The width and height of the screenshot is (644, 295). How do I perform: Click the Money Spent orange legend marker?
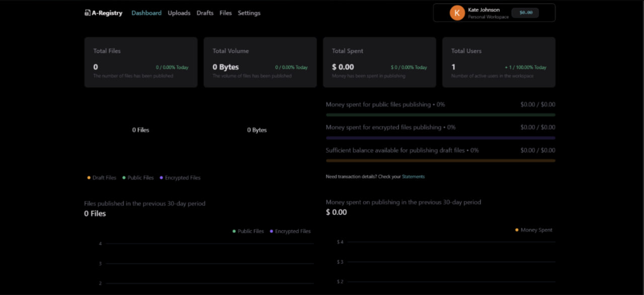coord(517,230)
